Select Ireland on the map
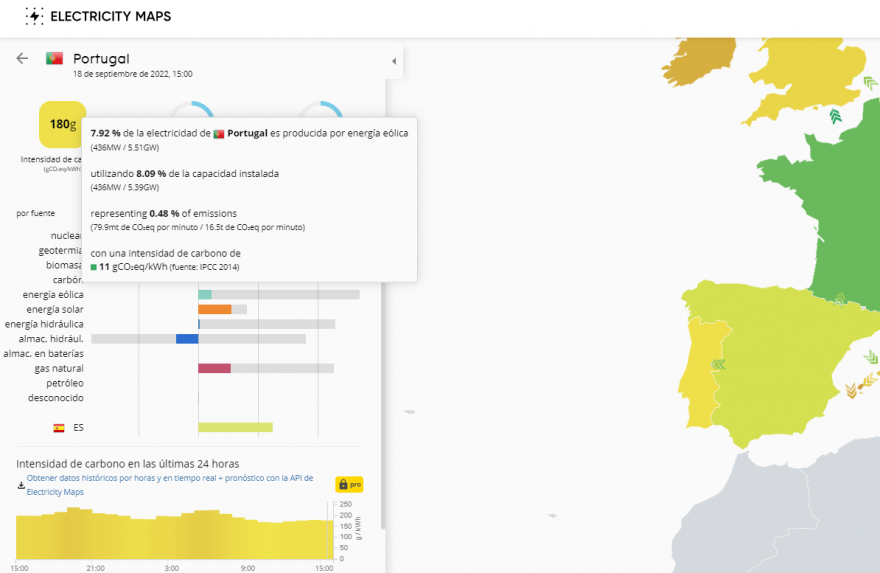The width and height of the screenshot is (880, 573). point(702,59)
